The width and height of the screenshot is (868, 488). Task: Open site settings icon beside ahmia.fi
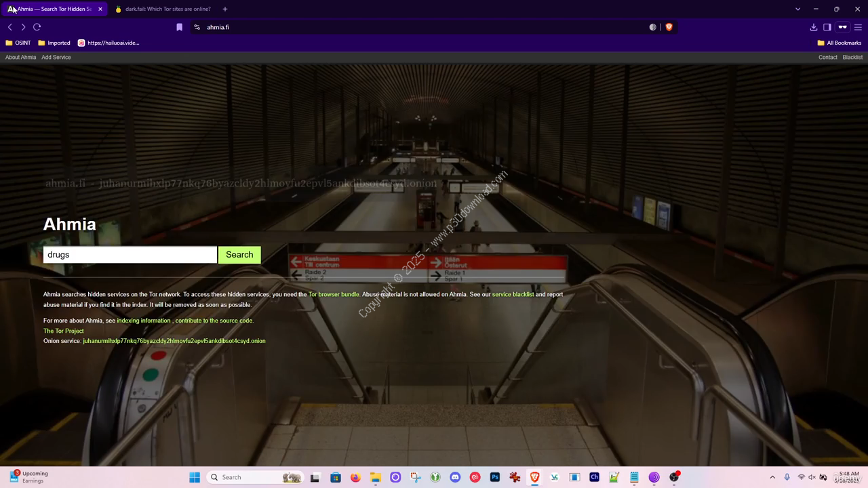point(197,27)
